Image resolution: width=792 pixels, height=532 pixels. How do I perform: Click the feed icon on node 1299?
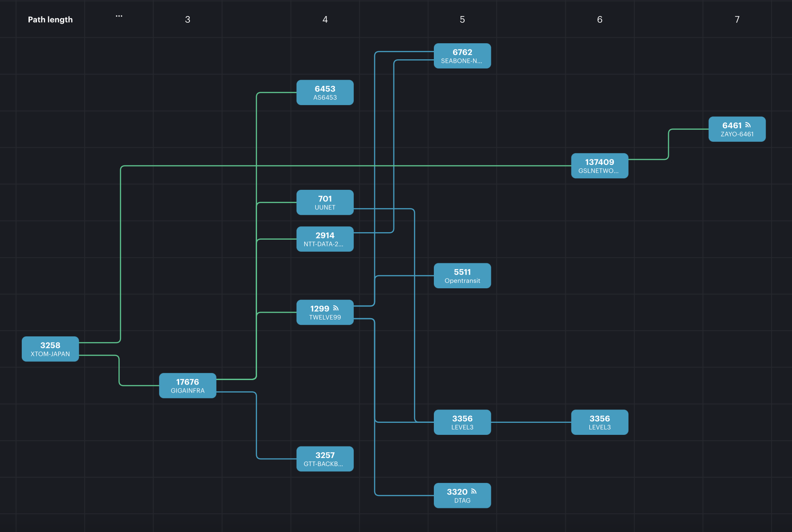coord(336,308)
